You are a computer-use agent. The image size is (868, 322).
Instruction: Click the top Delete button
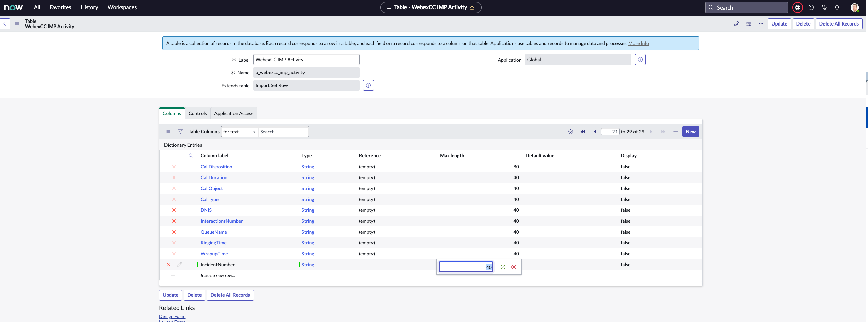pyautogui.click(x=803, y=24)
